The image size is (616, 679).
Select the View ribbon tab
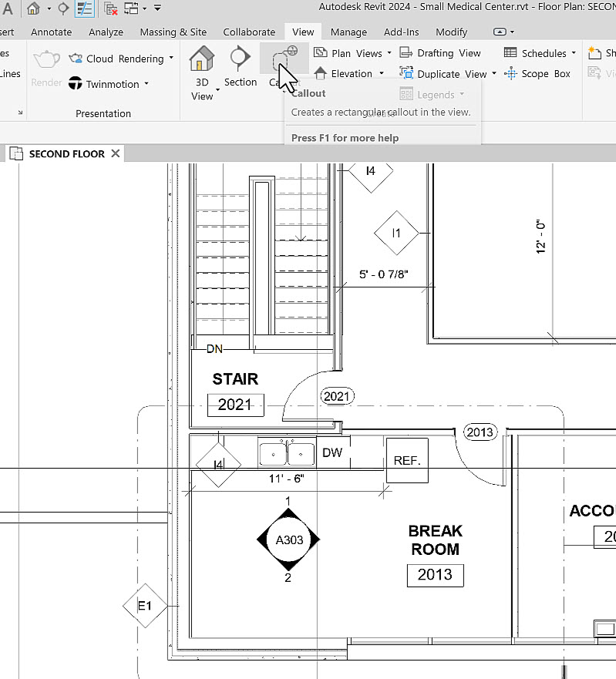pyautogui.click(x=303, y=32)
